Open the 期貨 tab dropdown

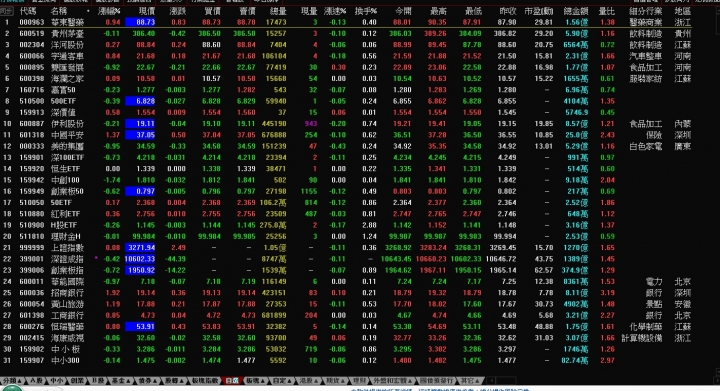pos(335,380)
